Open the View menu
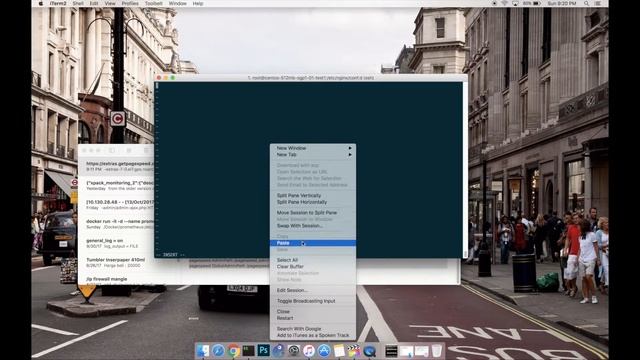This screenshot has width=640, height=360. [110, 3]
